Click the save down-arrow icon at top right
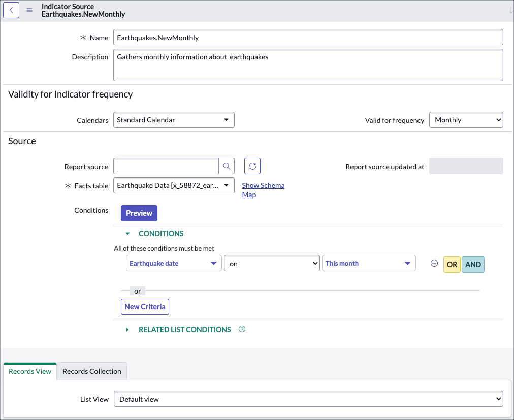514x420 pixels. [x=510, y=9]
